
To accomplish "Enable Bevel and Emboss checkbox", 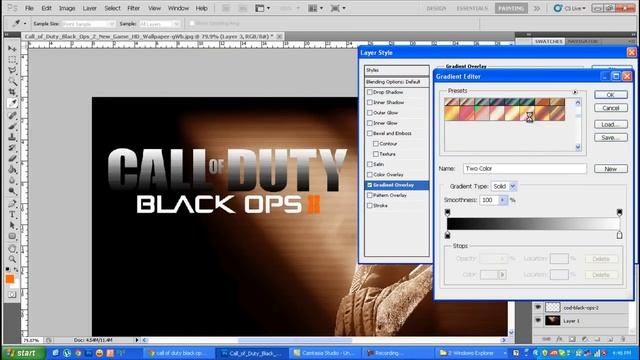I will (370, 133).
